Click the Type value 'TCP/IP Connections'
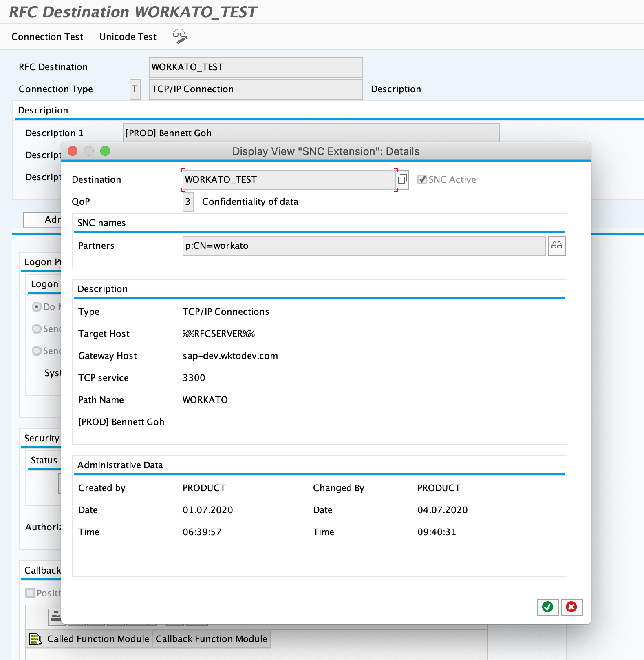Viewport: 644px width, 660px height. (226, 312)
